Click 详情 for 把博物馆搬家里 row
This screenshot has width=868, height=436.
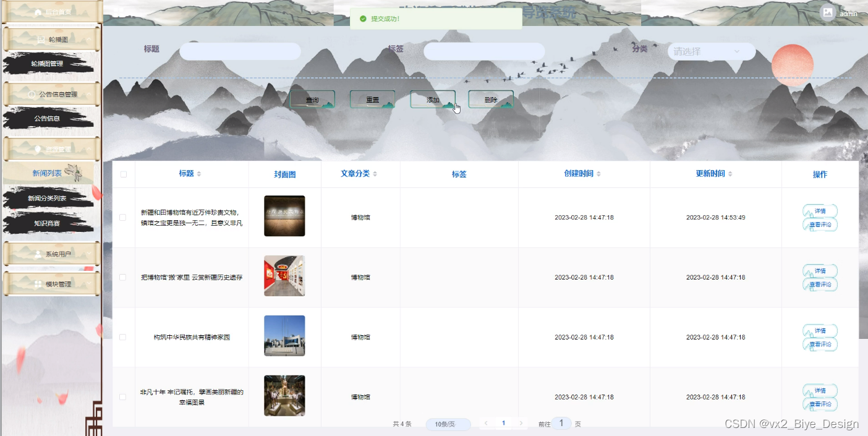point(820,271)
